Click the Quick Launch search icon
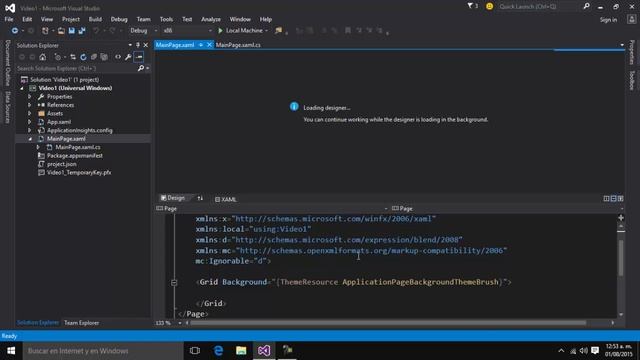 (x=587, y=6)
